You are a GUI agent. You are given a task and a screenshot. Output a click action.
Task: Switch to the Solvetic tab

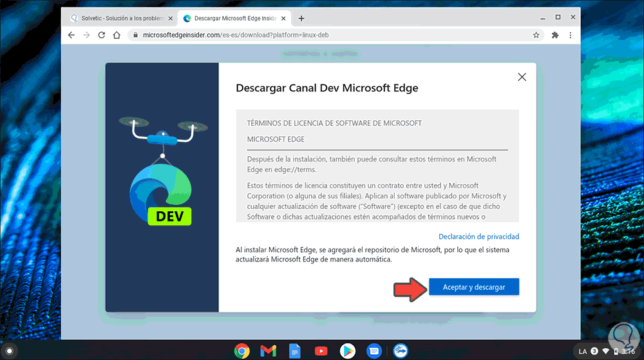pyautogui.click(x=121, y=19)
